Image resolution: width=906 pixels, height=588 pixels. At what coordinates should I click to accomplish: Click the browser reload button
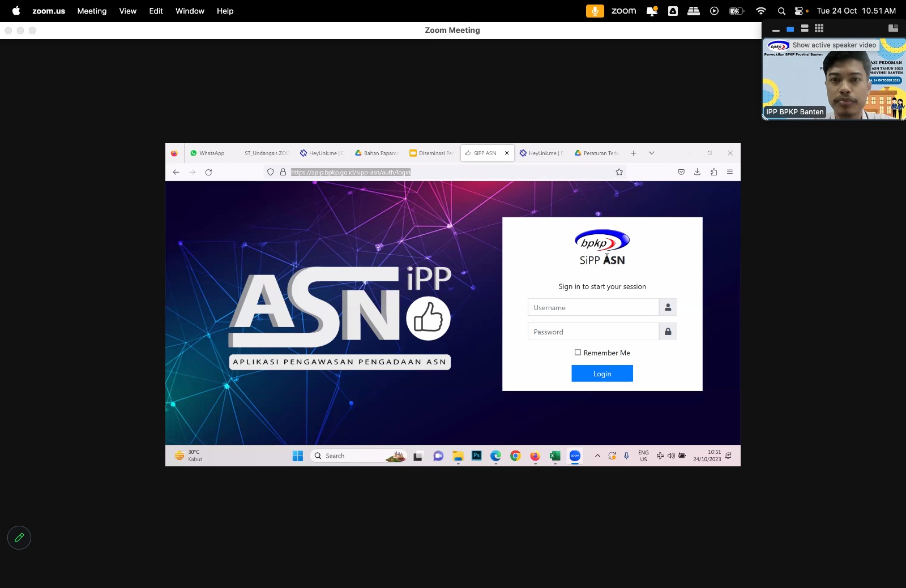[208, 172]
